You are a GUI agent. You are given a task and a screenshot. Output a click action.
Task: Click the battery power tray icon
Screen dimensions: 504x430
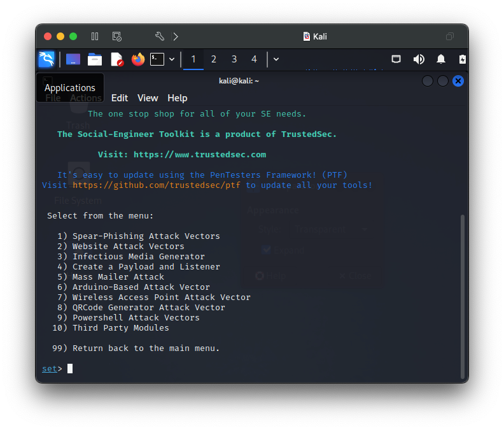click(x=462, y=59)
